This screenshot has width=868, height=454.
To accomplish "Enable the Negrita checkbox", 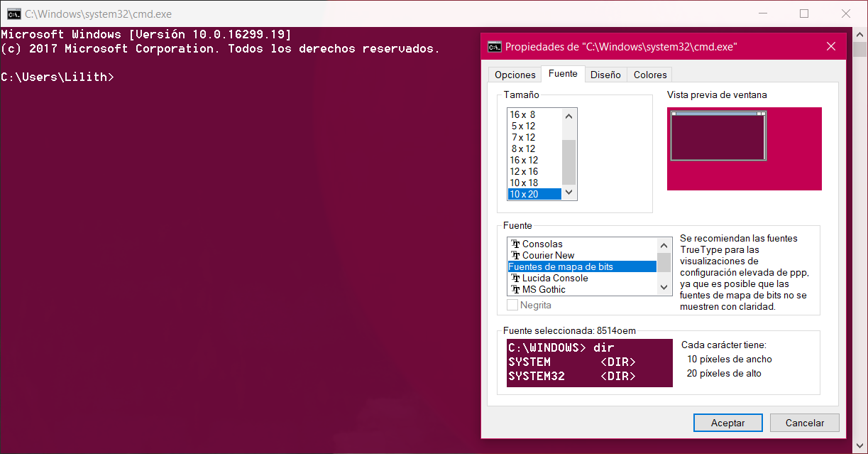I will (513, 304).
